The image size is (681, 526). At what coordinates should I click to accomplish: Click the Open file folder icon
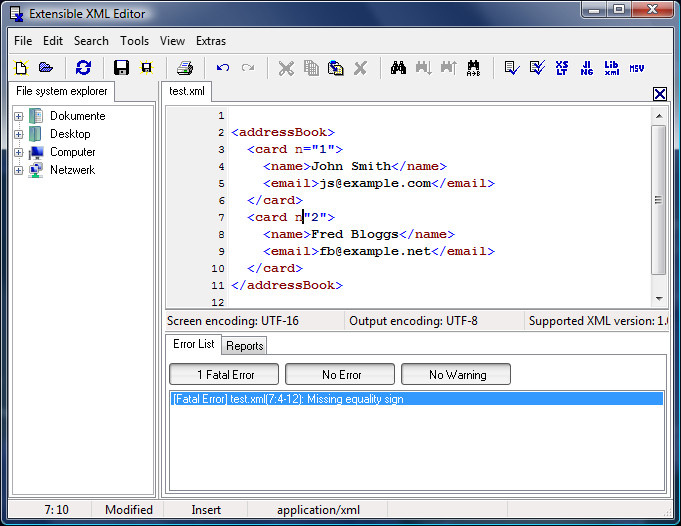(x=46, y=68)
